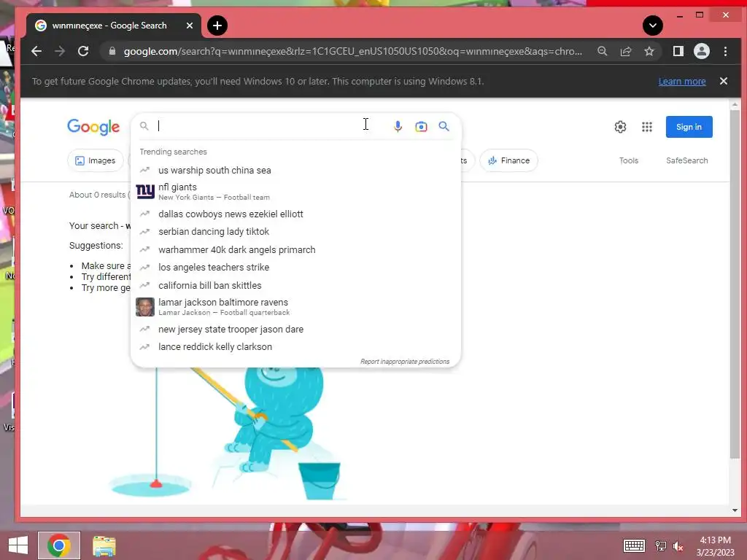Screen dimensions: 747x560
Task: Open Google quick settings gear
Action: pos(620,127)
